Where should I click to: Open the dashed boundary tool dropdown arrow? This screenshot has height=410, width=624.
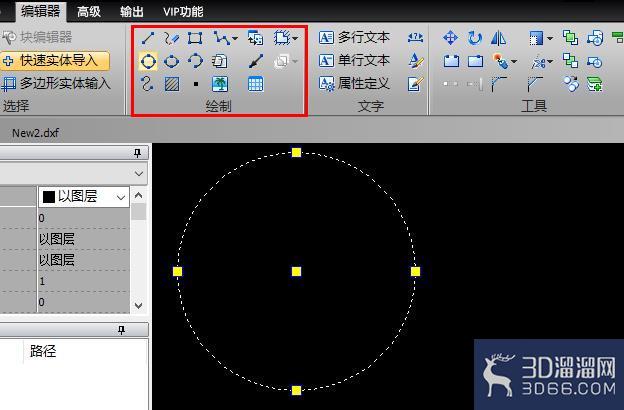[x=295, y=39]
